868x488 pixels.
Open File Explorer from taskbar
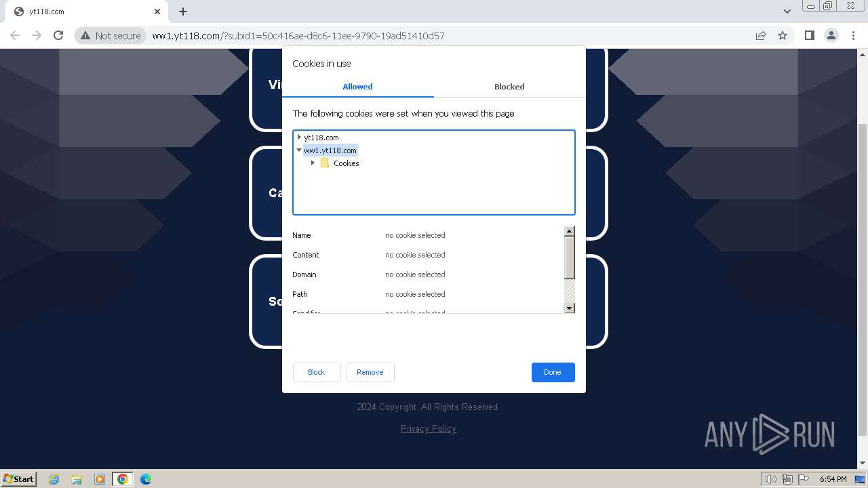pyautogui.click(x=77, y=479)
